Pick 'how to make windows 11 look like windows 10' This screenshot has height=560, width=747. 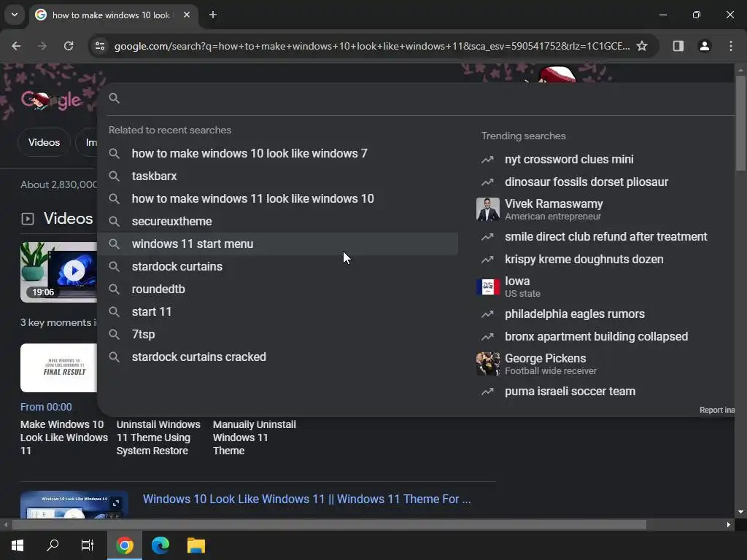pyautogui.click(x=278, y=198)
